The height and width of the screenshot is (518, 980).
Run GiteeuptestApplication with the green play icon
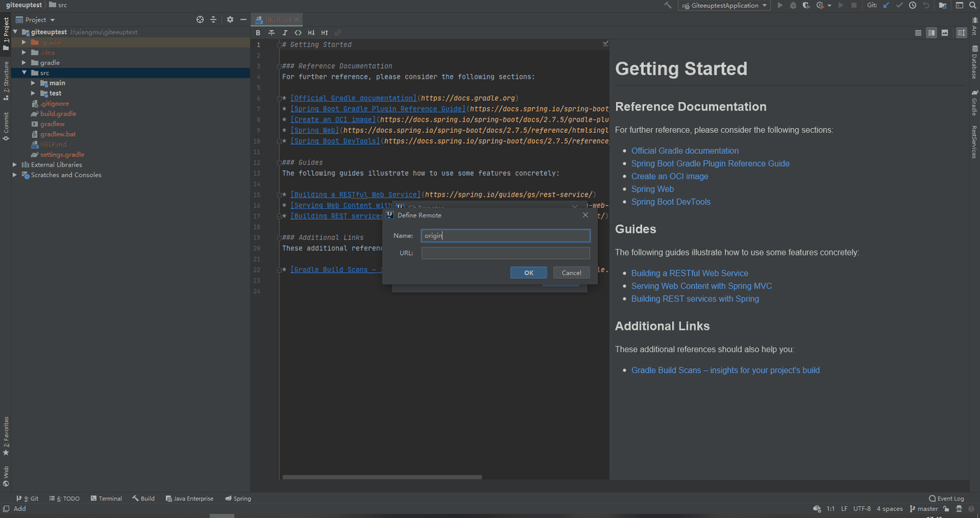coord(780,6)
